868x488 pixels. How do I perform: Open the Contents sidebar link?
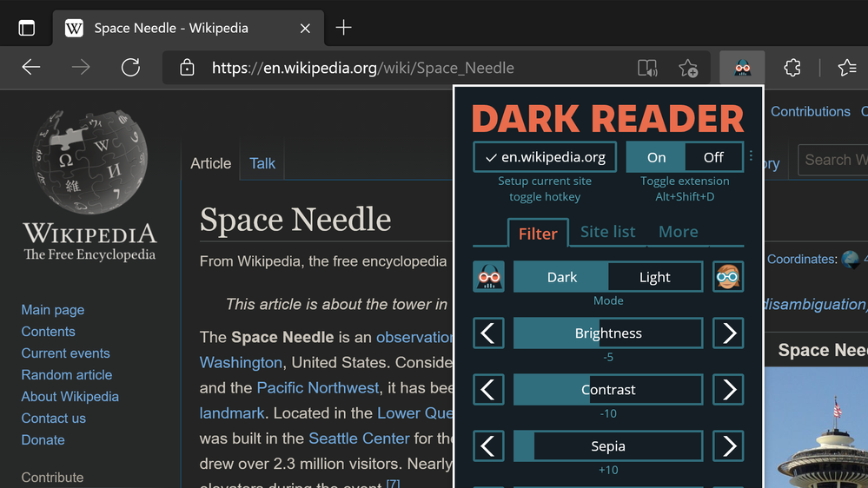(x=48, y=332)
